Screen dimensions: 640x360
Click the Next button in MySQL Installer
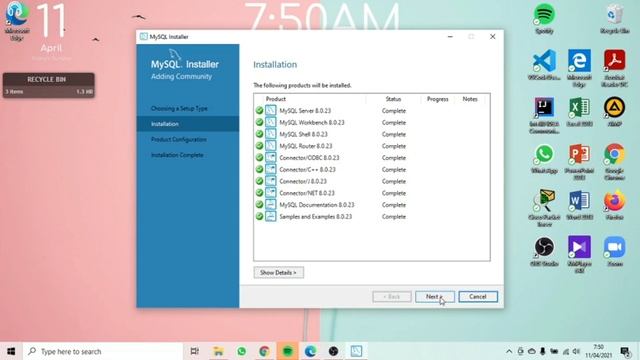point(435,297)
